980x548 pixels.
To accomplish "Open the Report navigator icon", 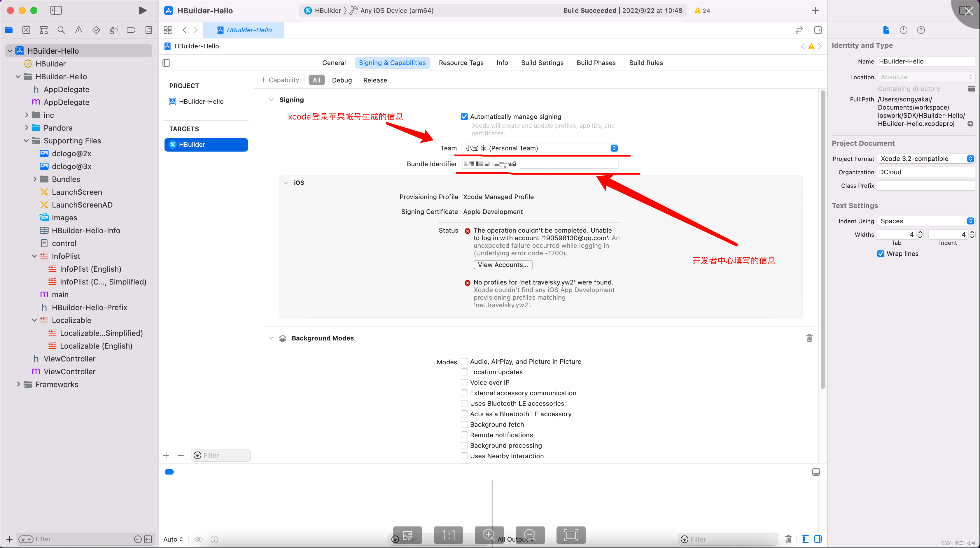I will [x=149, y=30].
